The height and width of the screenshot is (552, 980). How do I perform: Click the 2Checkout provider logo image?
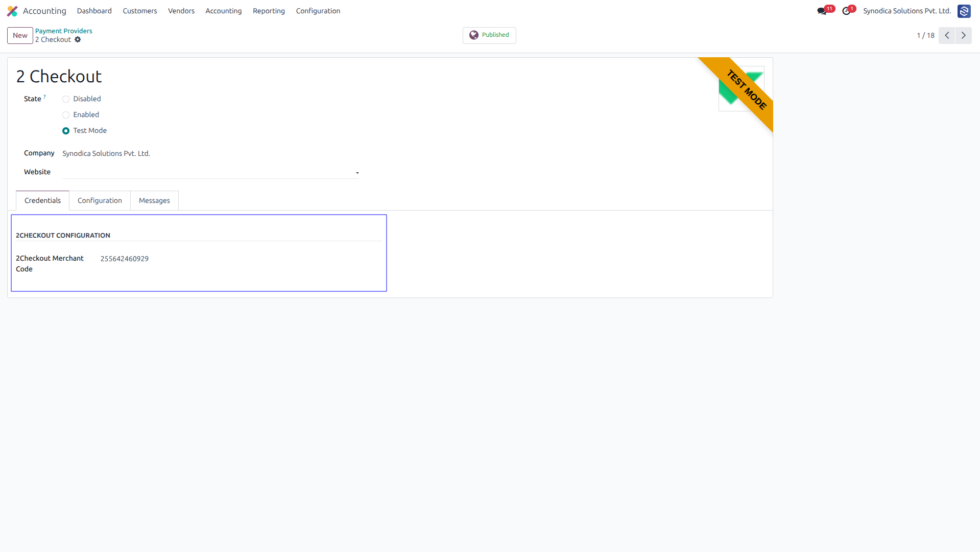pyautogui.click(x=741, y=88)
